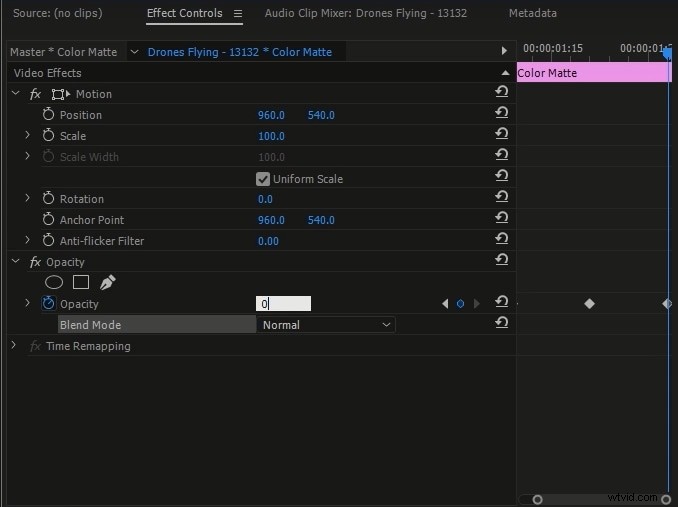
Task: Toggle animation stopwatch for Scale
Action: coord(48,135)
